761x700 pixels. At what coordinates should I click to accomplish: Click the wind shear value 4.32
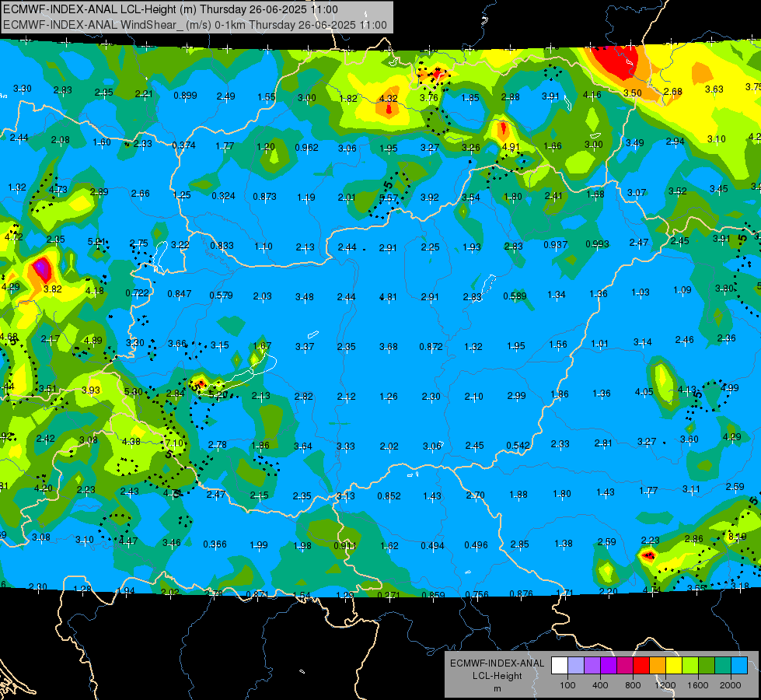click(388, 98)
